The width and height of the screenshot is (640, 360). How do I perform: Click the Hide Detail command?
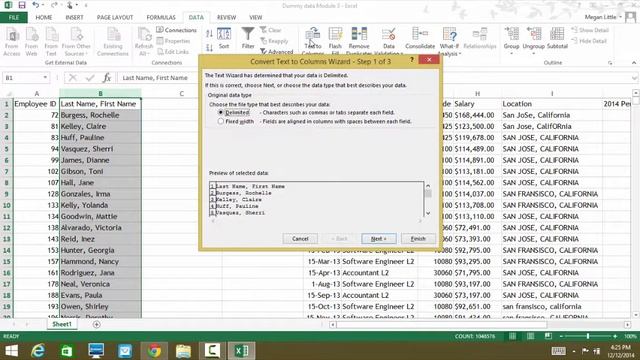click(x=589, y=41)
